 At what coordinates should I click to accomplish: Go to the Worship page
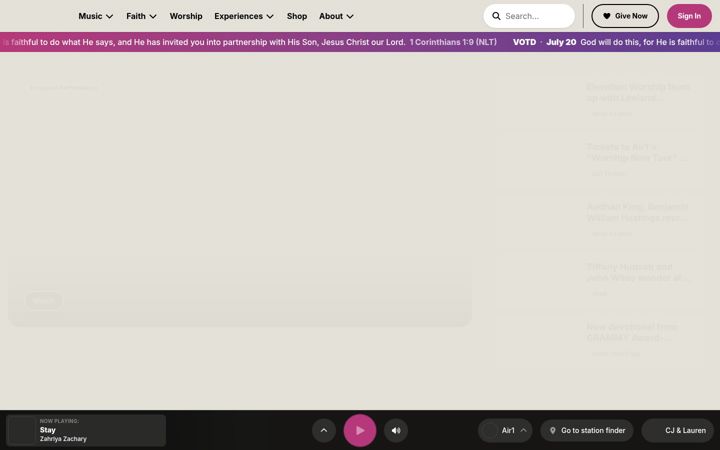(x=186, y=16)
